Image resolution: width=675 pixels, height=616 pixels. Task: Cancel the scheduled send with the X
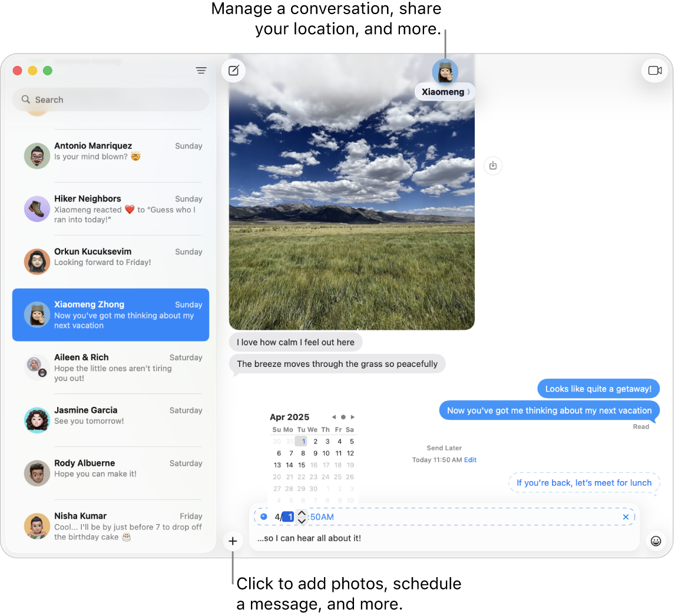626,516
